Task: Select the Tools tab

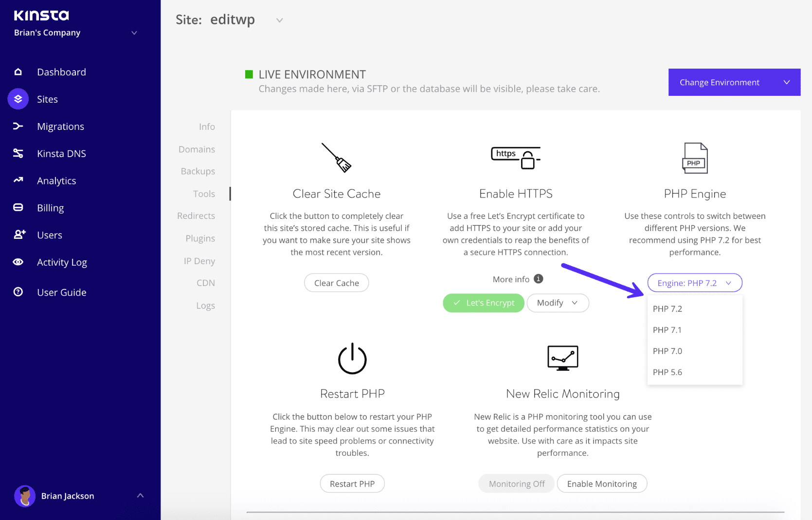Action: pos(204,194)
